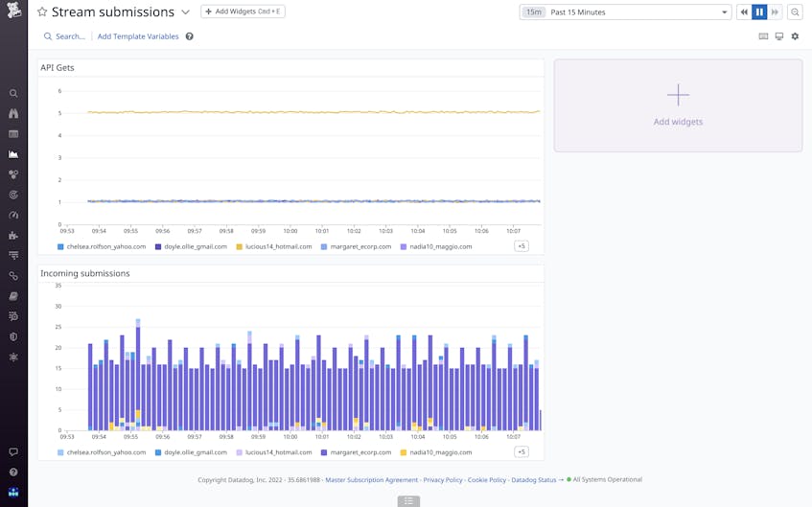This screenshot has width=812, height=507.
Task: Toggle margaret_ecorp.com in API Gets legend
Action: click(357, 246)
